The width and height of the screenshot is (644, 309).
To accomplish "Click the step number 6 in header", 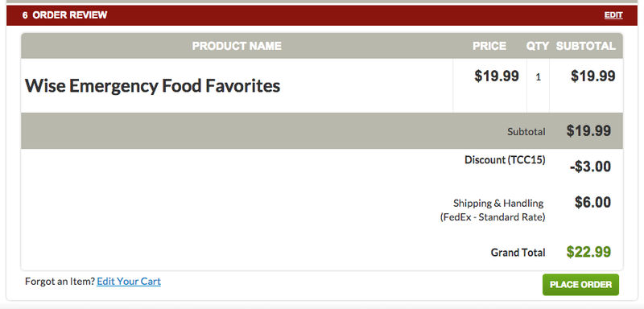I will [x=25, y=15].
